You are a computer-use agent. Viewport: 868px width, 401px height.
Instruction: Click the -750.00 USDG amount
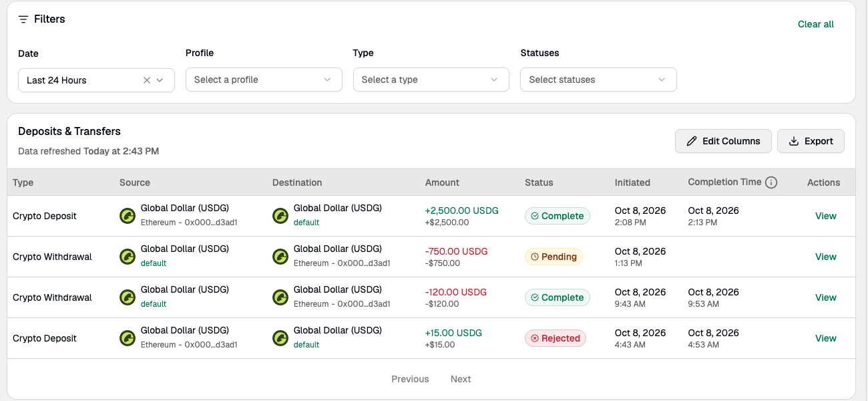457,251
